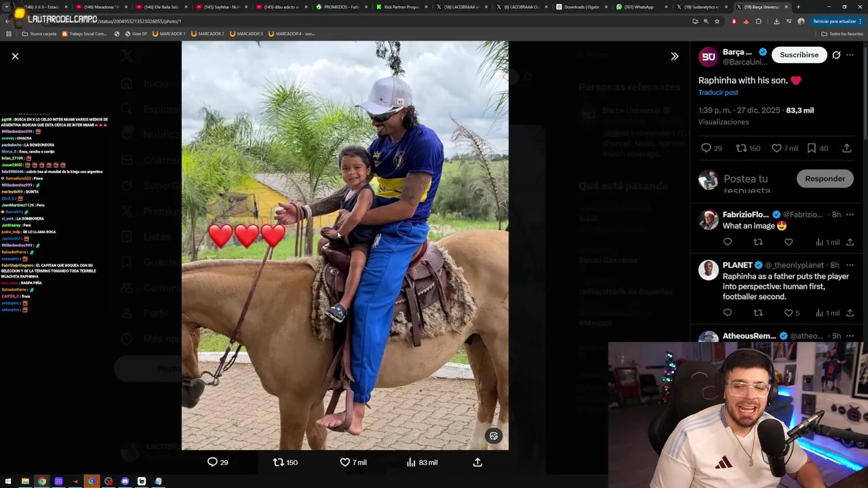Open Todos los favoritos folder
Image resolution: width=868 pixels, height=488 pixels.
tap(842, 34)
